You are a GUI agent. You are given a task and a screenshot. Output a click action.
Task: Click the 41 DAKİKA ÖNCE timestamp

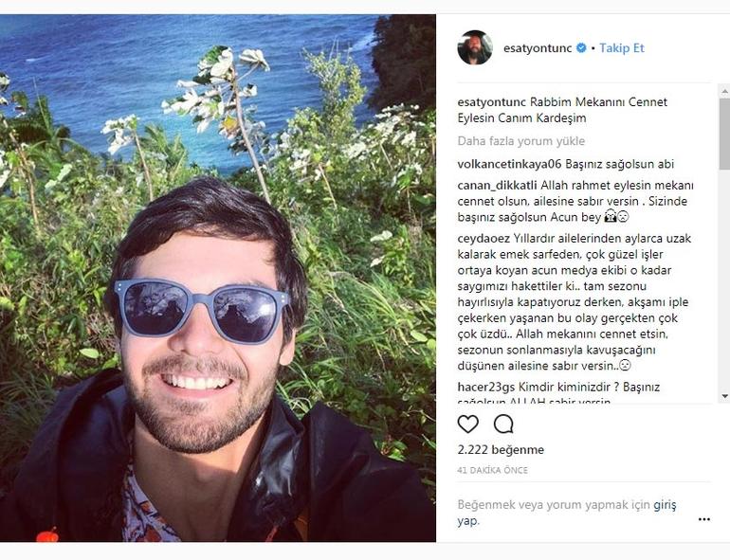(x=493, y=470)
